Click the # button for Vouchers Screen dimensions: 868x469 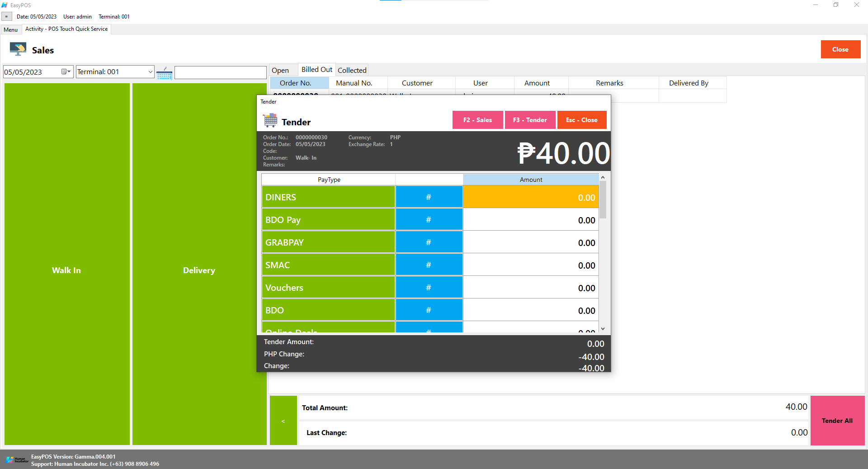pos(429,288)
